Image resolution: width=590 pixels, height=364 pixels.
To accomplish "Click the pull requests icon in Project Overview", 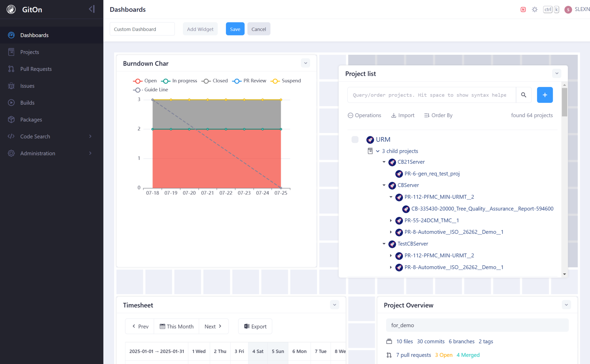I will click(389, 355).
